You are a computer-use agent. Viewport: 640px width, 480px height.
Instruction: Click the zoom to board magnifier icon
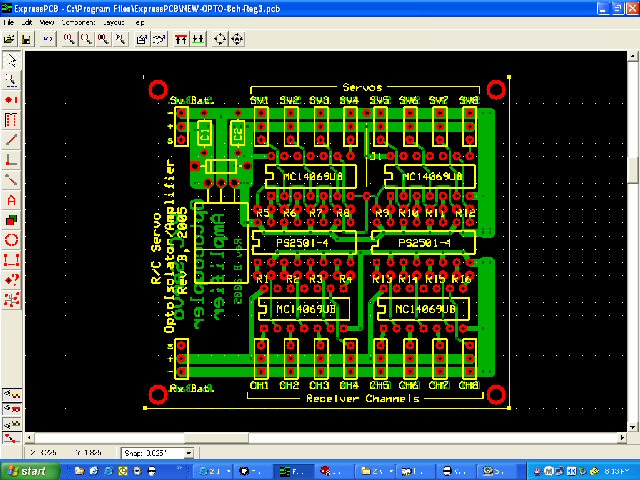coord(103,39)
